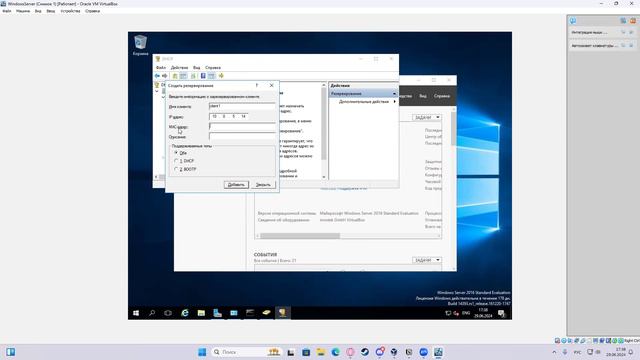Click Server Manager vertical scrollbar
The width and height of the screenshot is (640, 360).
coord(453,190)
